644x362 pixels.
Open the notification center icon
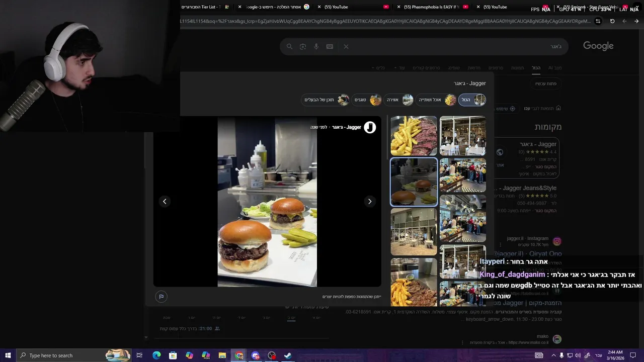[x=633, y=355]
